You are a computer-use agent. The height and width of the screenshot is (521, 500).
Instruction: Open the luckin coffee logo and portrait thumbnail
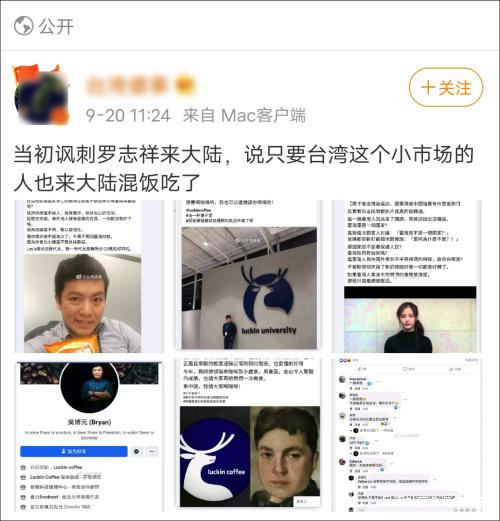click(x=248, y=436)
